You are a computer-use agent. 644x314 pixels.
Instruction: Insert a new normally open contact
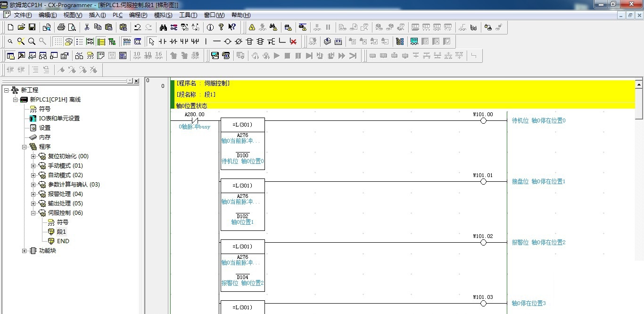coord(162,42)
